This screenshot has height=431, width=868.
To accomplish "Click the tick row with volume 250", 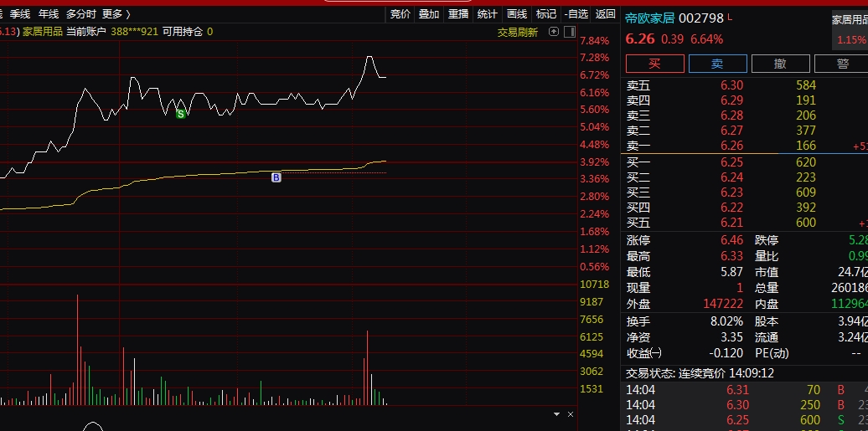I will point(747,404).
